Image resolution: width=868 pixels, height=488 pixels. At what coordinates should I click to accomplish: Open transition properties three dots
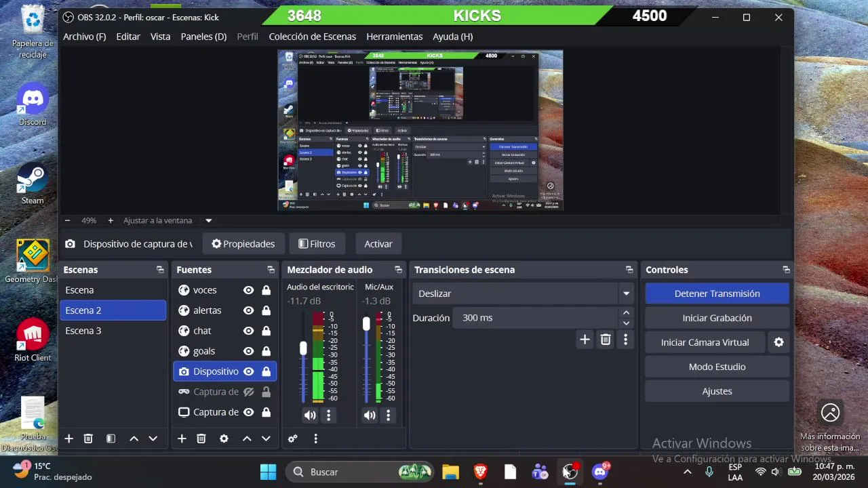625,340
